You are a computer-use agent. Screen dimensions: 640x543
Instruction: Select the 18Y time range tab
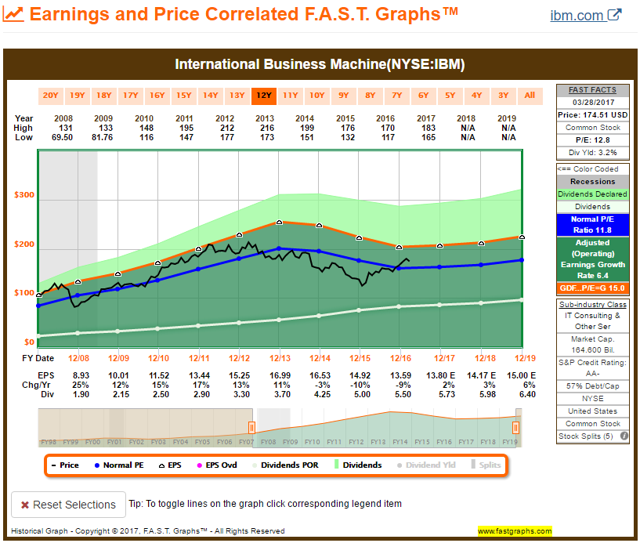(104, 96)
